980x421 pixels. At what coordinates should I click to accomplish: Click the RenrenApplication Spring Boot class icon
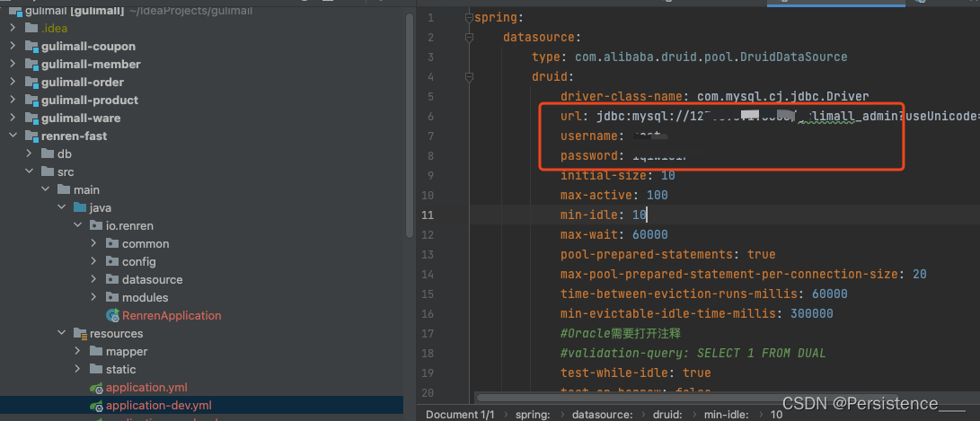[112, 315]
